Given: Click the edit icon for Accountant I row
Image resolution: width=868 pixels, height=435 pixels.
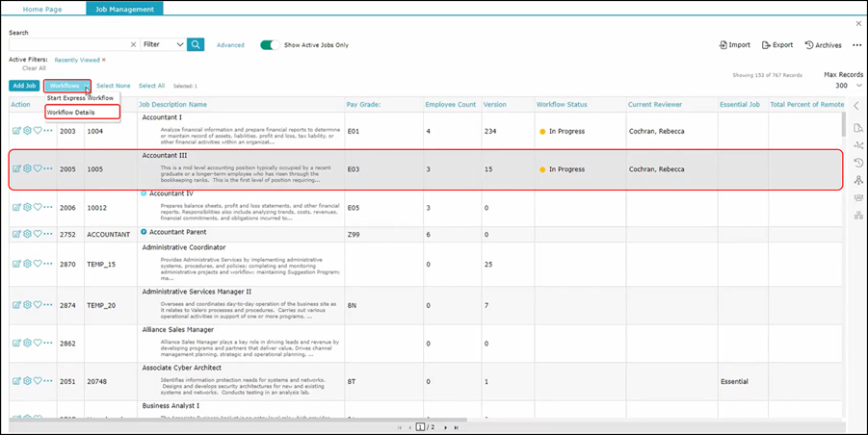Looking at the screenshot, I should click(x=16, y=130).
